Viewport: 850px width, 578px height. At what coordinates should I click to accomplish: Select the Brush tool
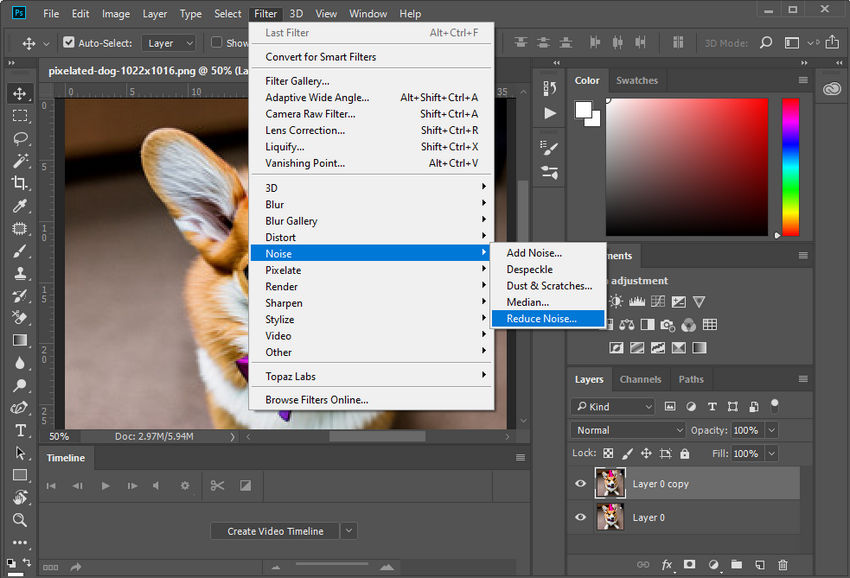(20, 251)
